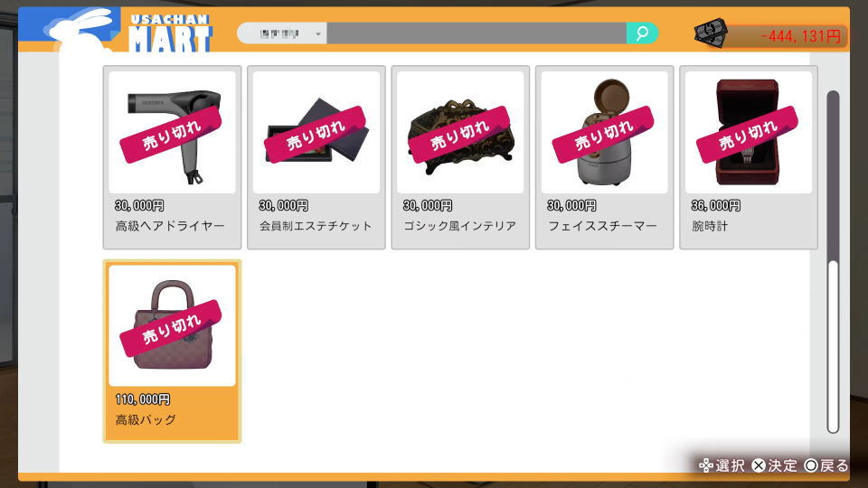Click the 決定 confirm button prompt
This screenshot has width=868, height=488.
(x=775, y=466)
